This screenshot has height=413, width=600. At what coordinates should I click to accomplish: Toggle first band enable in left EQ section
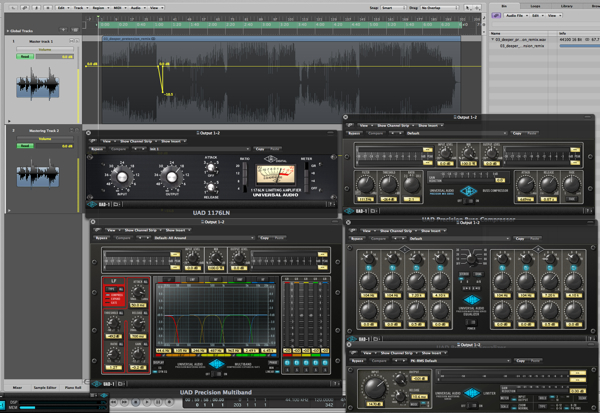[x=369, y=268]
